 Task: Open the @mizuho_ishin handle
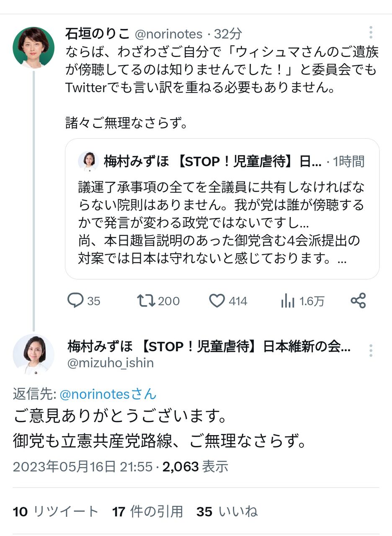(x=111, y=363)
